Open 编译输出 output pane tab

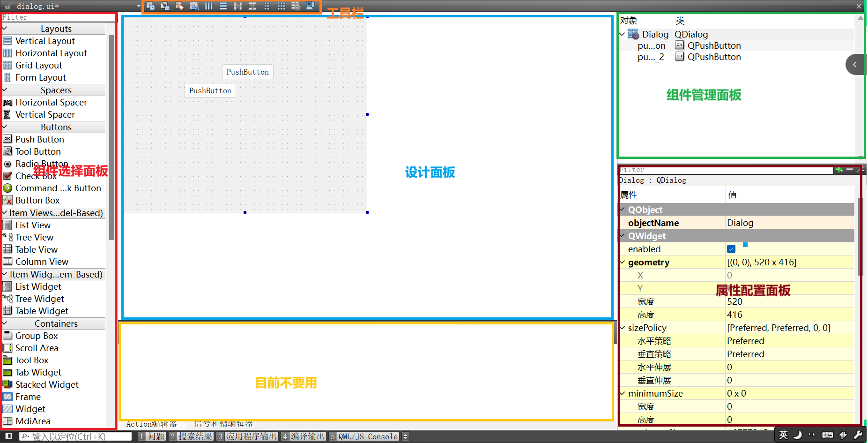point(303,436)
